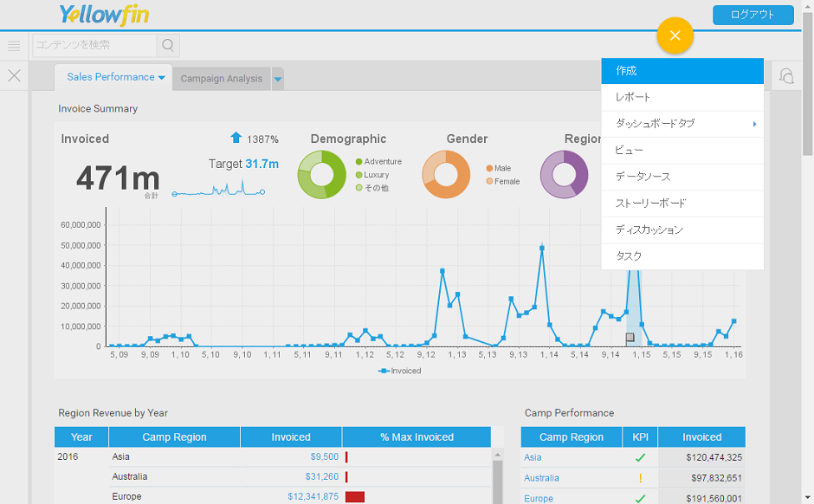Click the green checkmark KPI for Europe
The image size is (814, 504).
point(640,498)
